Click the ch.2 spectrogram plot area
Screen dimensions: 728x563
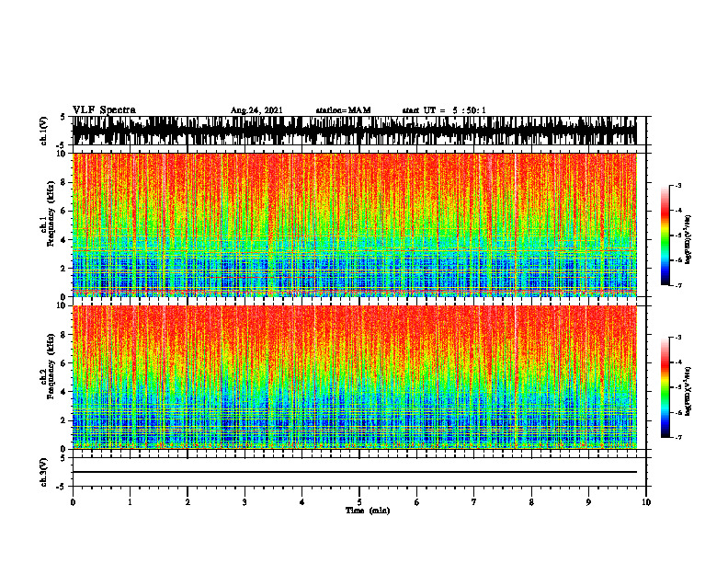(355, 377)
